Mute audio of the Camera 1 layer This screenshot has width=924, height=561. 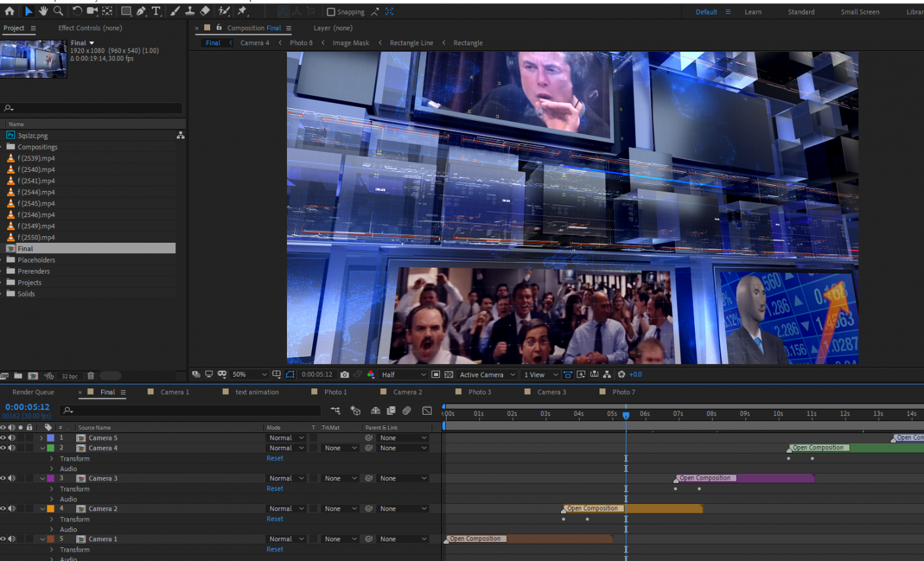click(x=12, y=539)
